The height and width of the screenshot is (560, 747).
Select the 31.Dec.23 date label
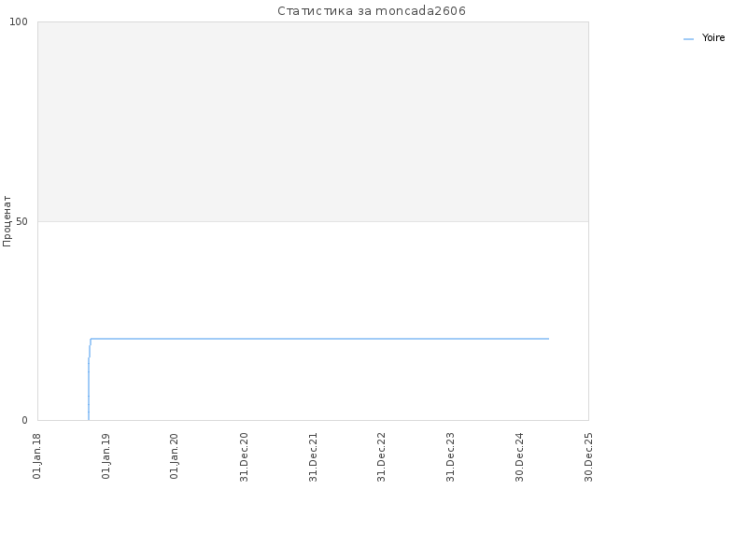click(x=450, y=457)
